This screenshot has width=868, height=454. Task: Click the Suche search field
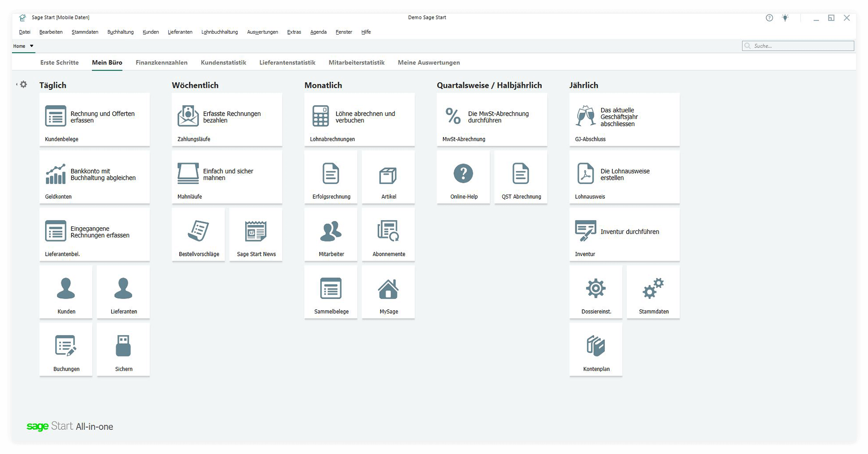point(798,46)
